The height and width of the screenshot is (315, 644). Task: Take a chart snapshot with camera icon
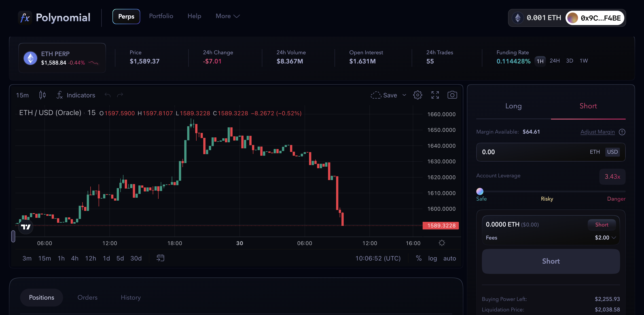tap(452, 95)
